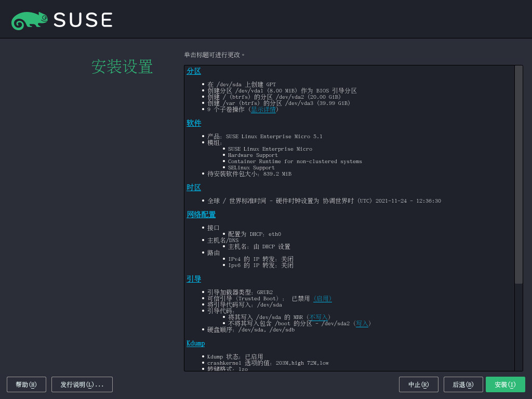532x399 pixels.
Task: Click 不写入 link next to MBR
Action: coord(318,317)
